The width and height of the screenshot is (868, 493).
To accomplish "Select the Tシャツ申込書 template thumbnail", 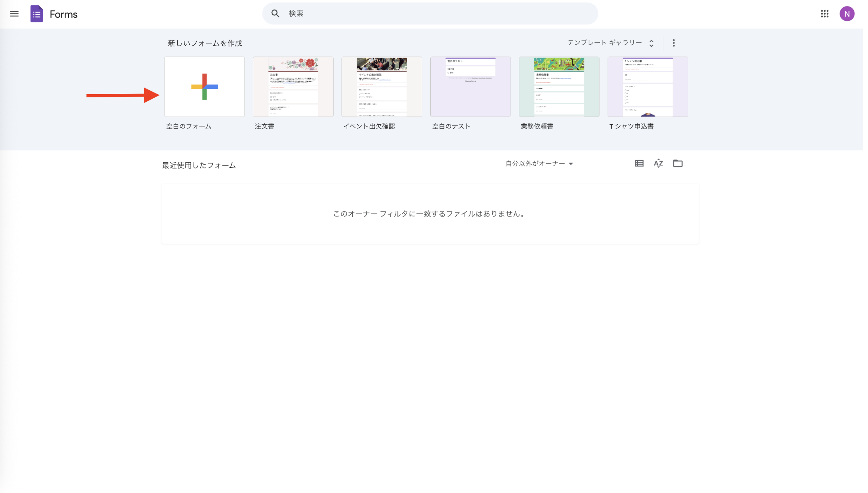I will click(648, 86).
